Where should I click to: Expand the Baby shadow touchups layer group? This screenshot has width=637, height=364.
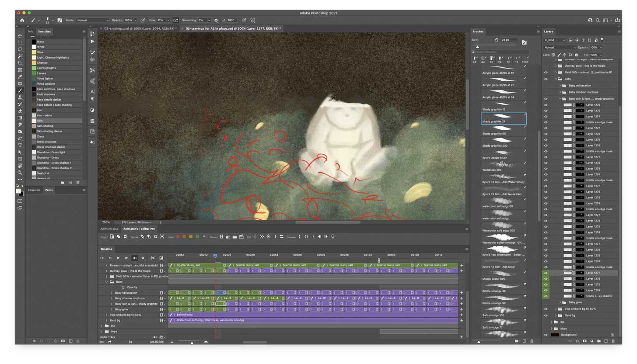click(560, 92)
